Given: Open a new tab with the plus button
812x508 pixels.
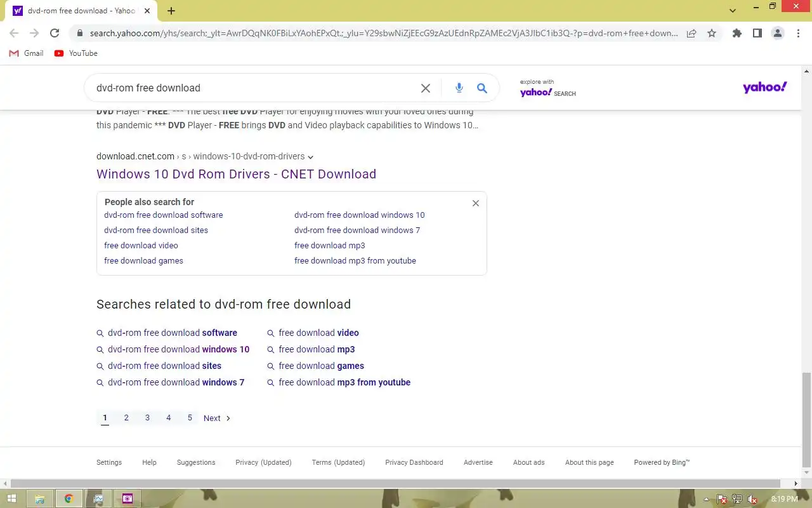Looking at the screenshot, I should (x=171, y=11).
